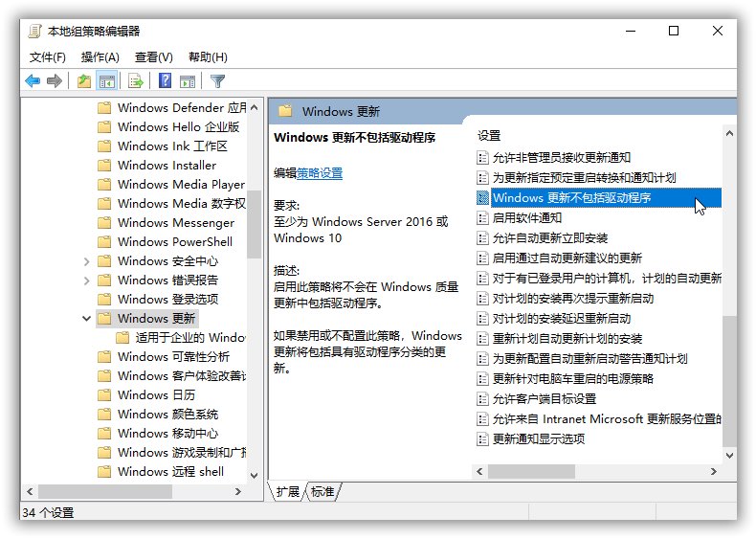Image resolution: width=756 pixels, height=539 pixels.
Task: Select 更新针对电脑车重启的电源策略 setting
Action: click(573, 379)
